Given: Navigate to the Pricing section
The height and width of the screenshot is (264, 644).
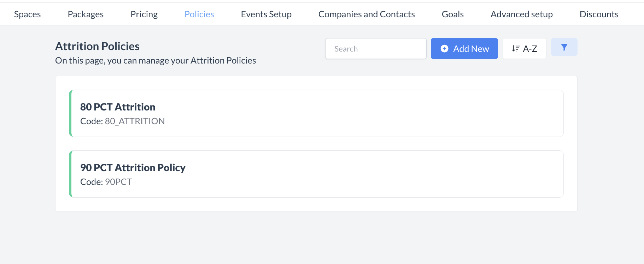Looking at the screenshot, I should [144, 14].
